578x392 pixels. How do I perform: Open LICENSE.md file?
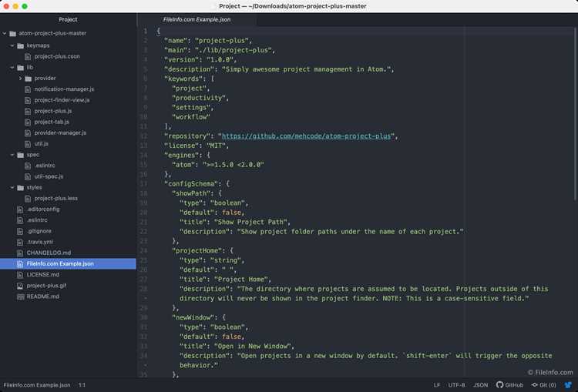point(42,275)
